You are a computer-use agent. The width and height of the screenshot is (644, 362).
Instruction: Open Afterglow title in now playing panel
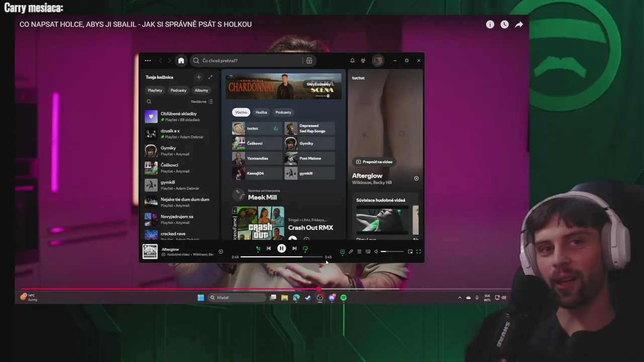(367, 176)
